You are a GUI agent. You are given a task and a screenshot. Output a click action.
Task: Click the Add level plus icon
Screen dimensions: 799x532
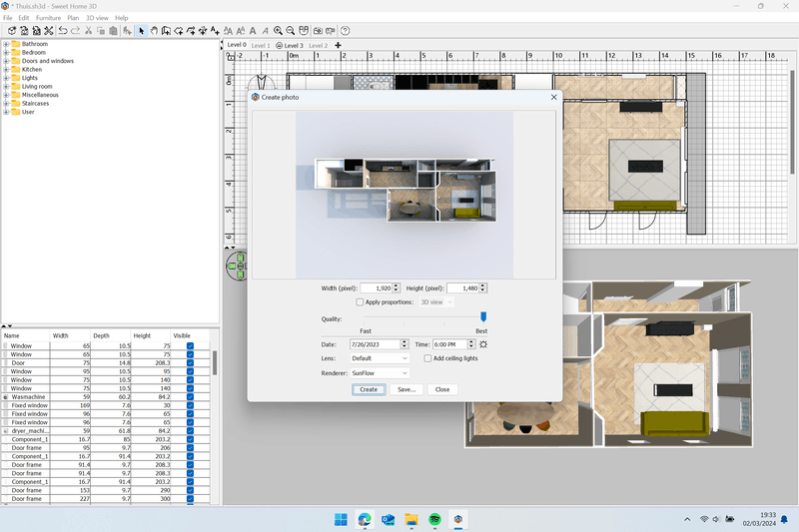(x=338, y=45)
